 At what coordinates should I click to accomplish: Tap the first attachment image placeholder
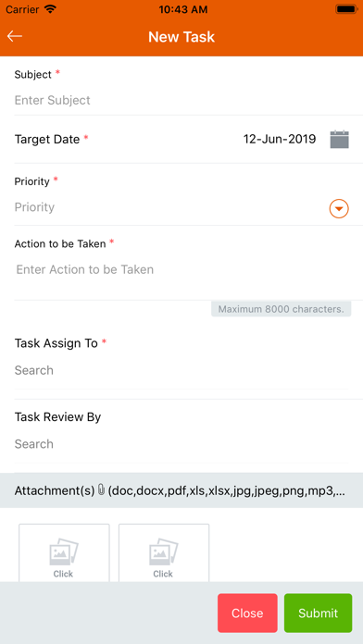click(64, 552)
